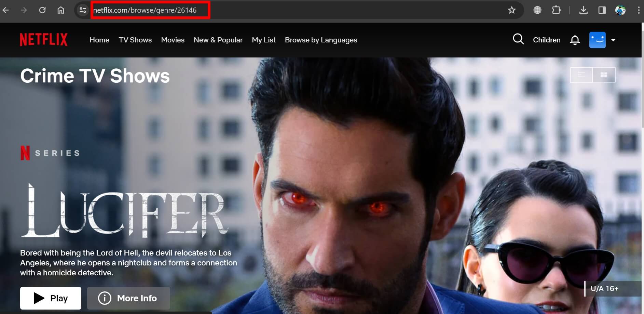
Task: Play Lucifer
Action: point(51,298)
